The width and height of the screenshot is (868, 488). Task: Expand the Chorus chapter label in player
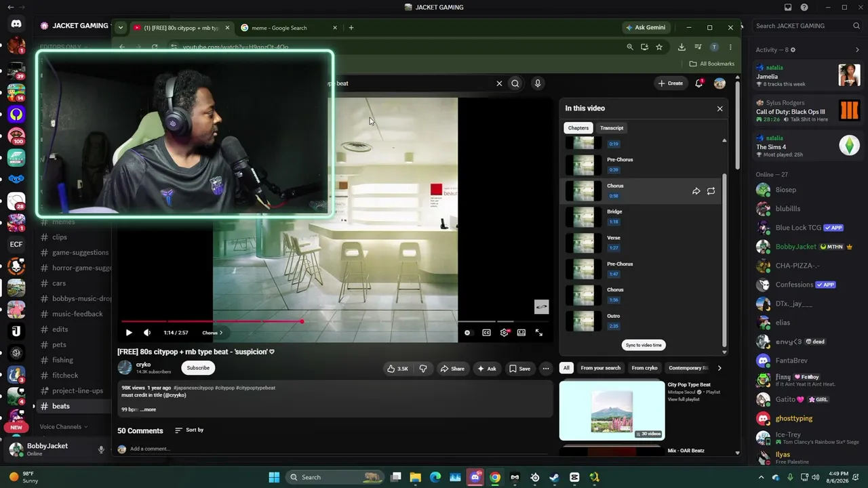click(212, 333)
